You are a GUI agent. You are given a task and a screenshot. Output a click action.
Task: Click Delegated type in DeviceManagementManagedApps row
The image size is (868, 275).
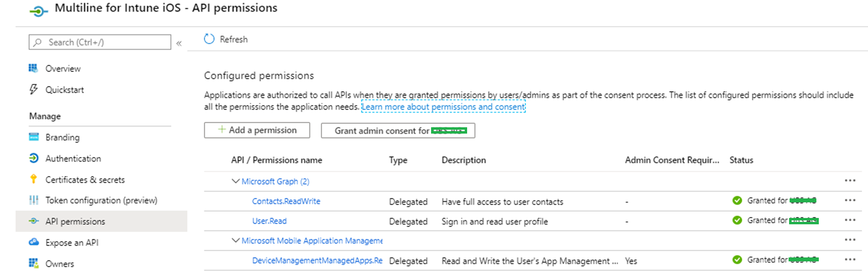point(408,261)
